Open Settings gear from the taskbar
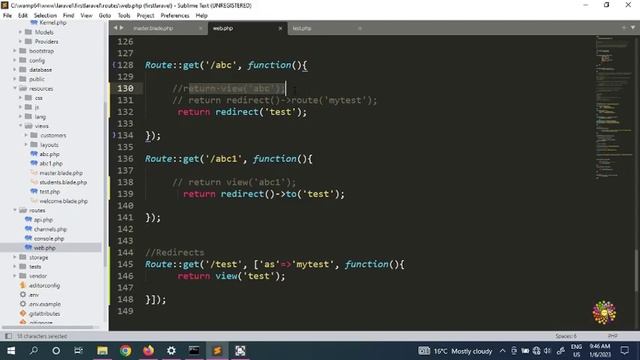 171,351
